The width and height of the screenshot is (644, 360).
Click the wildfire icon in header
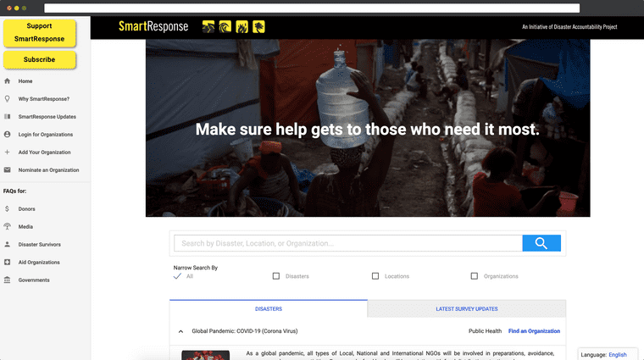[241, 26]
